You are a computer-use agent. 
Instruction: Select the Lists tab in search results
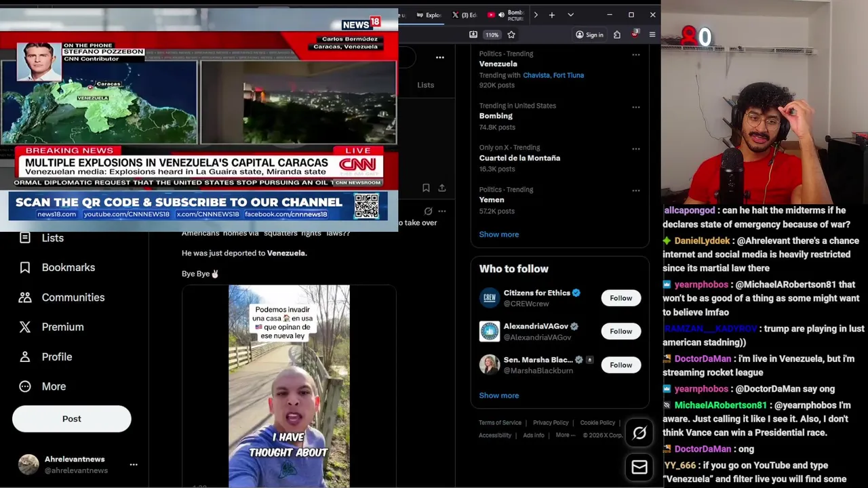click(x=426, y=85)
